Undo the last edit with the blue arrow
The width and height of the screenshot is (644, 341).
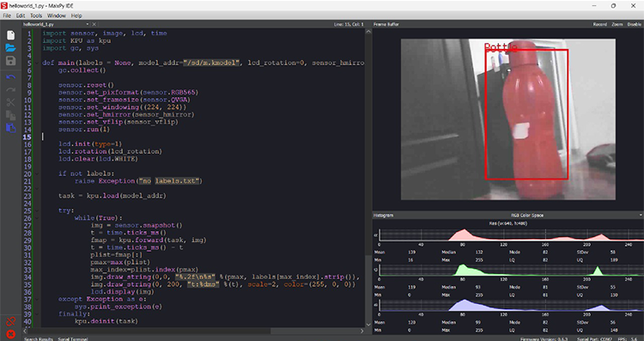click(10, 77)
